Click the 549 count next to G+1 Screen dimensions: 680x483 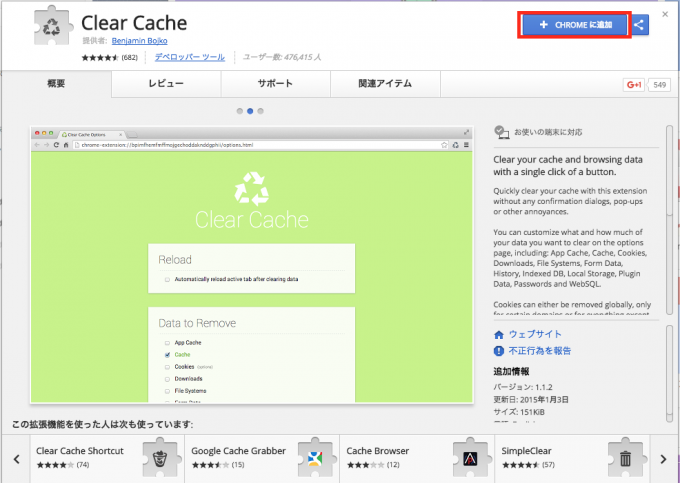click(659, 85)
